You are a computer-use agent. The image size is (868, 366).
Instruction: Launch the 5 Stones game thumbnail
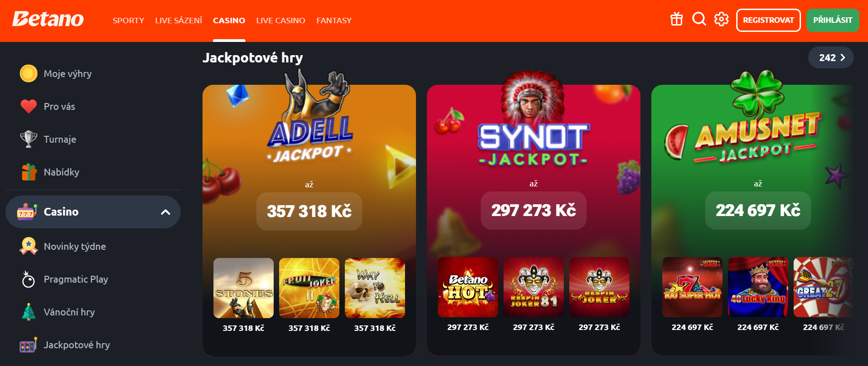click(x=244, y=288)
